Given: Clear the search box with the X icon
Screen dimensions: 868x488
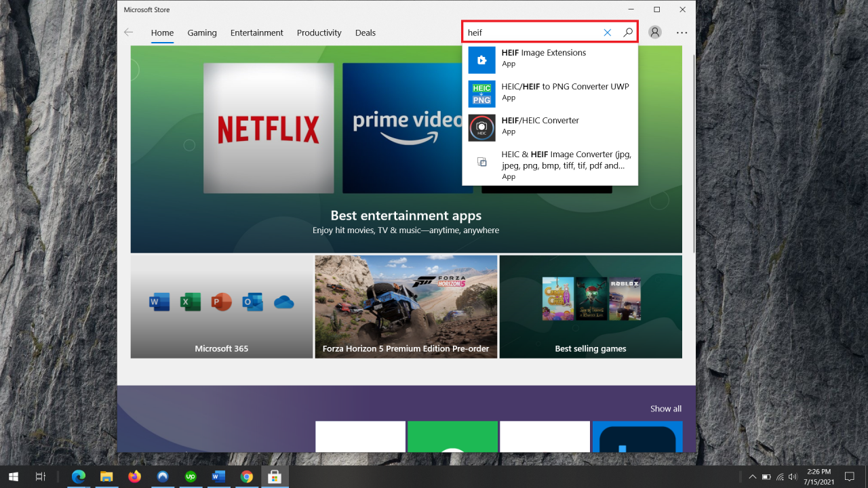Looking at the screenshot, I should 608,32.
